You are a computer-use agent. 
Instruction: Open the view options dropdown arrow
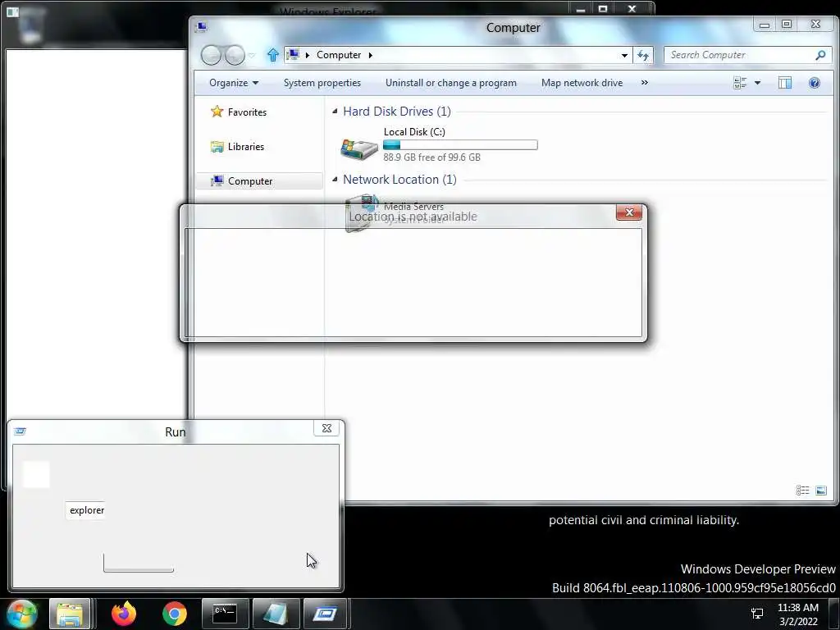(x=757, y=83)
